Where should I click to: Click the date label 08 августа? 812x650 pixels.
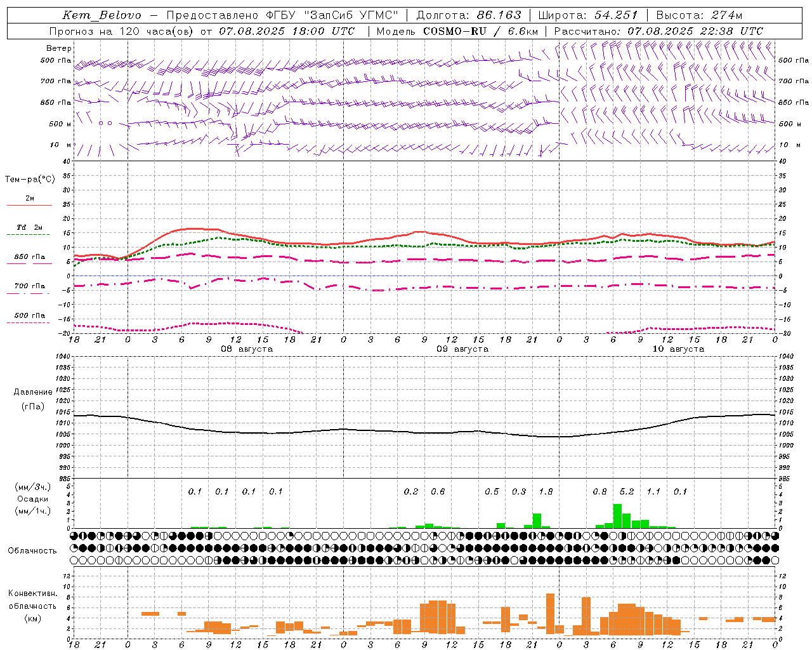pyautogui.click(x=247, y=349)
